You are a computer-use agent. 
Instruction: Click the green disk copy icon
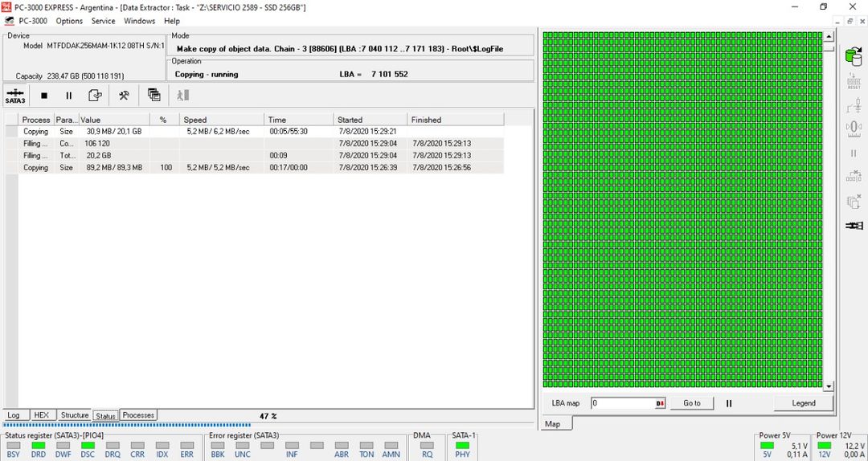tap(853, 56)
